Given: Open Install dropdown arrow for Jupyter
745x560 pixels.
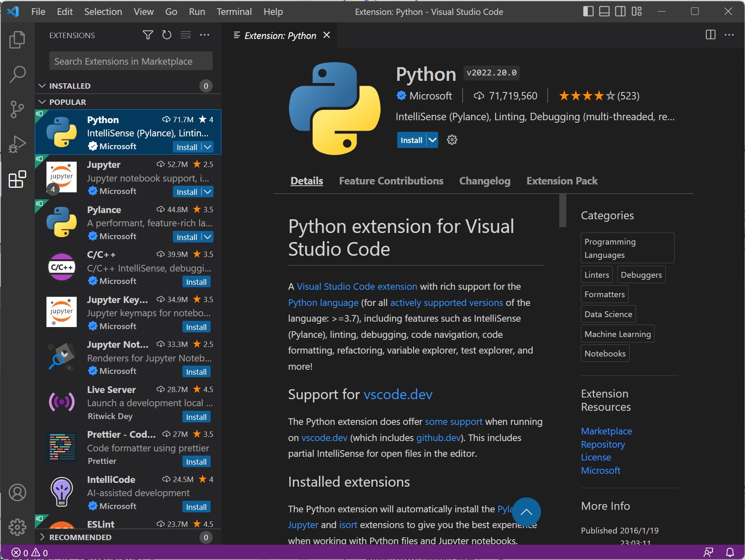Looking at the screenshot, I should coord(208,192).
